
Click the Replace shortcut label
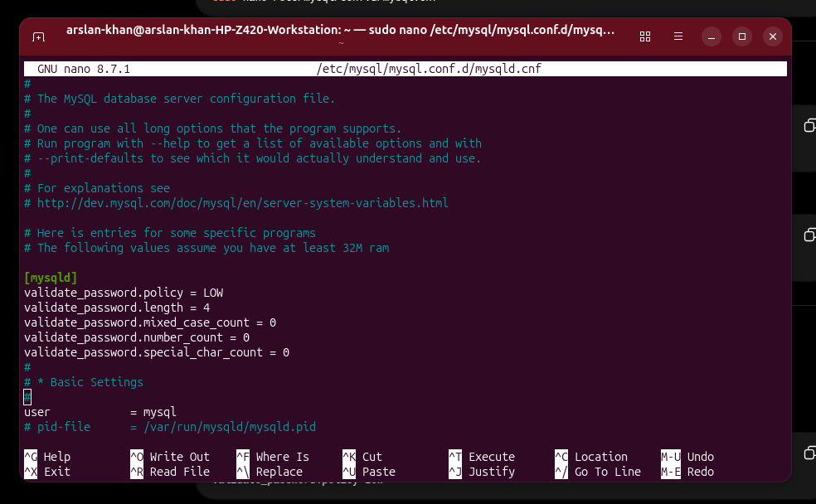click(x=279, y=472)
